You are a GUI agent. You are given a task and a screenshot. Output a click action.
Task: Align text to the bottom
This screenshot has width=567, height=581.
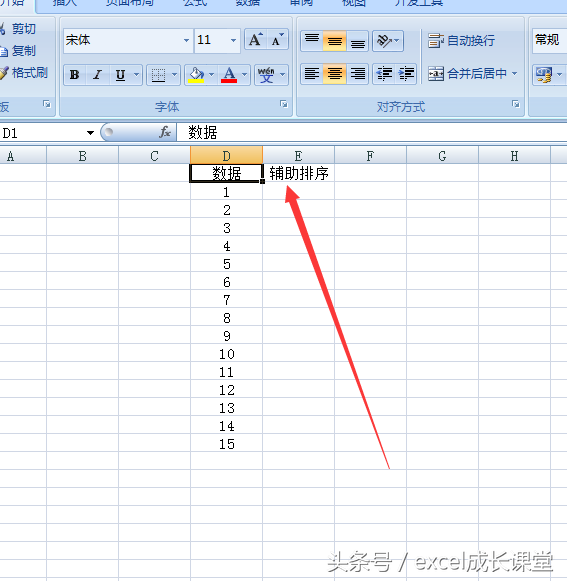358,40
